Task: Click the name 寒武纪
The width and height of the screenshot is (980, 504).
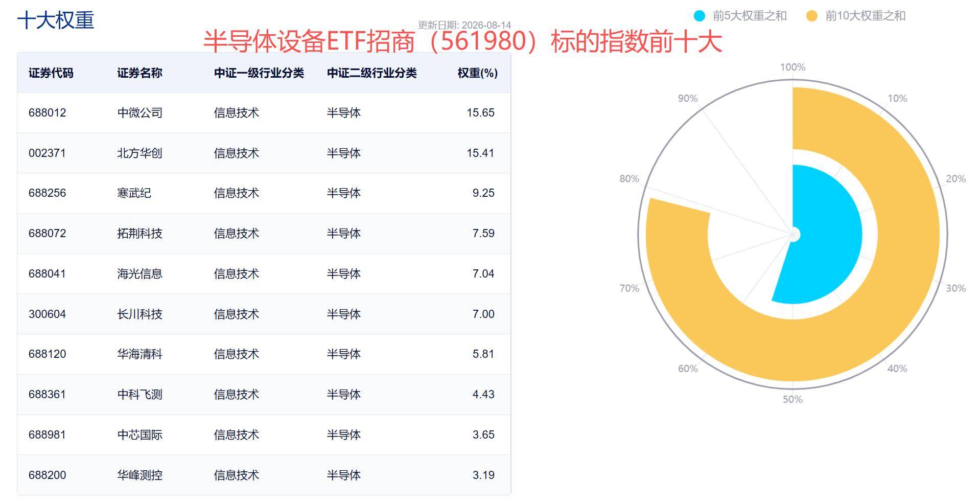Action: [134, 193]
